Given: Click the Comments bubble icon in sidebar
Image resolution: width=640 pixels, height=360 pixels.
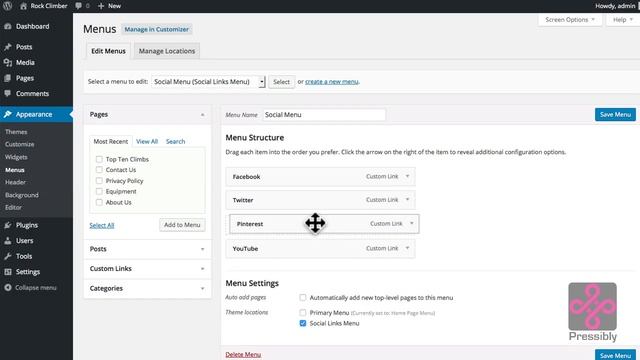Looking at the screenshot, I should click(8, 93).
